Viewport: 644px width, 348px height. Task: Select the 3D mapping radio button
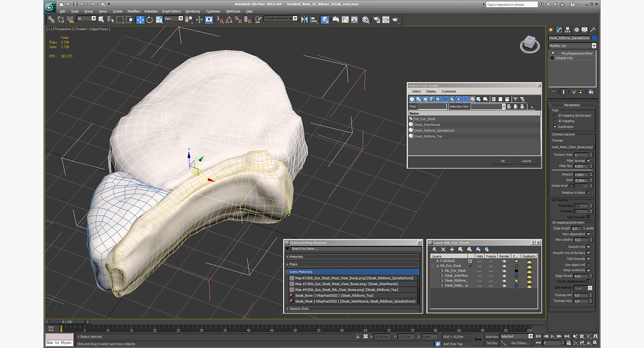pos(554,121)
